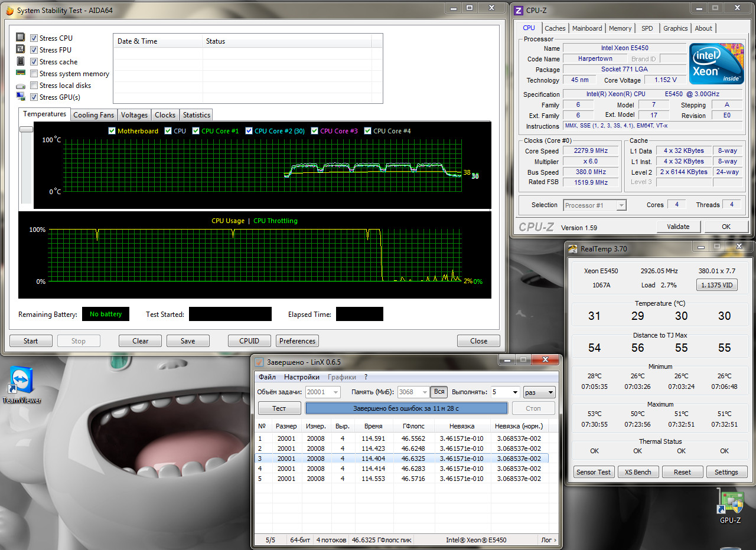Reset RealTemp min and max readings

click(x=682, y=472)
